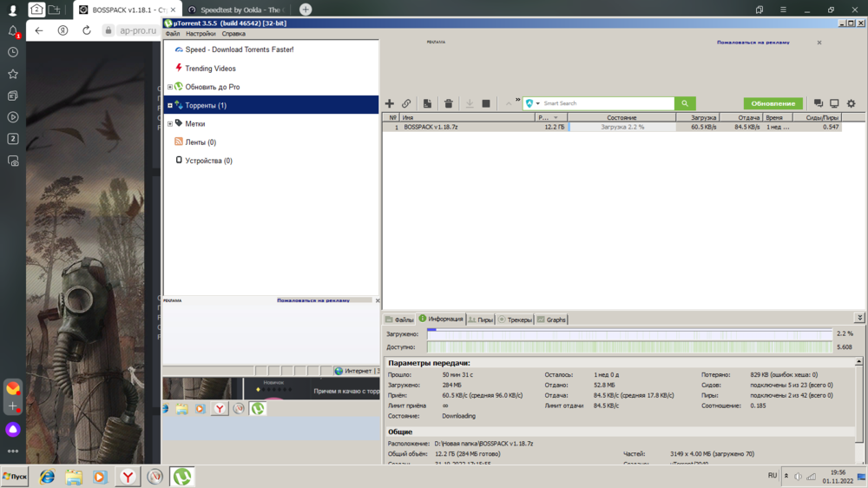This screenshot has width=868, height=488.
Task: Open the Настройки menu
Action: 201,34
